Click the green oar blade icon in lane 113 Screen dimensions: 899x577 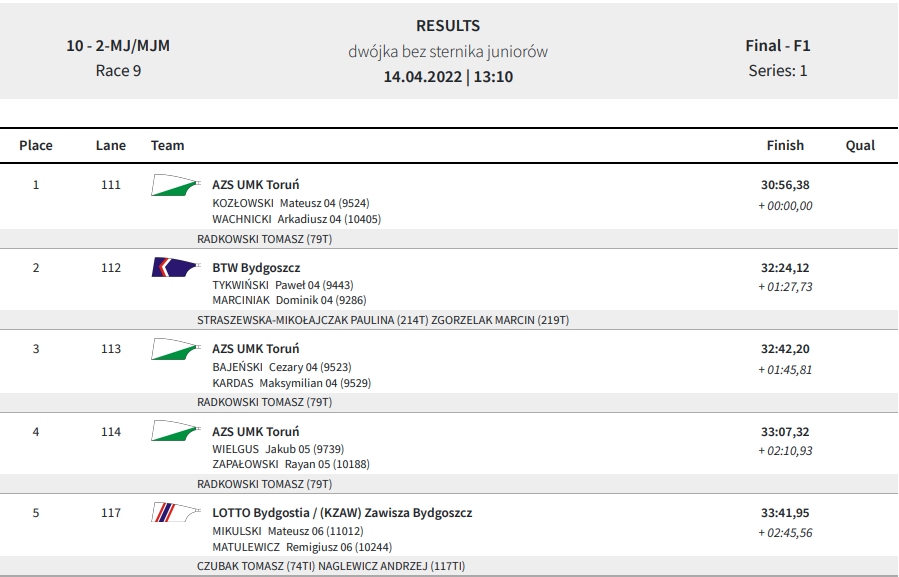176,349
